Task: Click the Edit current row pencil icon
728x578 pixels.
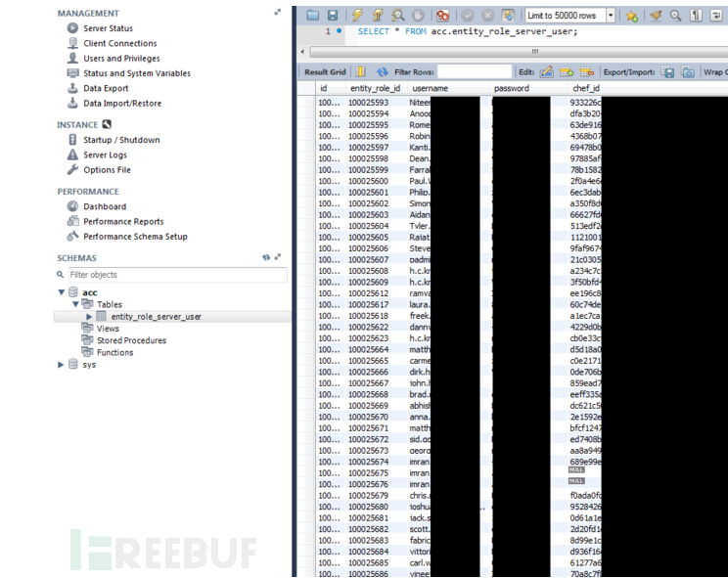Action: point(547,72)
